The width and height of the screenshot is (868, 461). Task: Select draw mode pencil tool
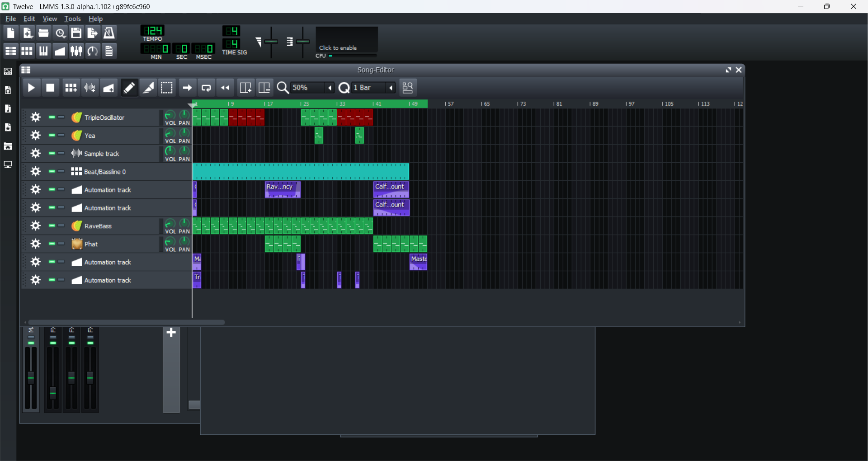[129, 88]
